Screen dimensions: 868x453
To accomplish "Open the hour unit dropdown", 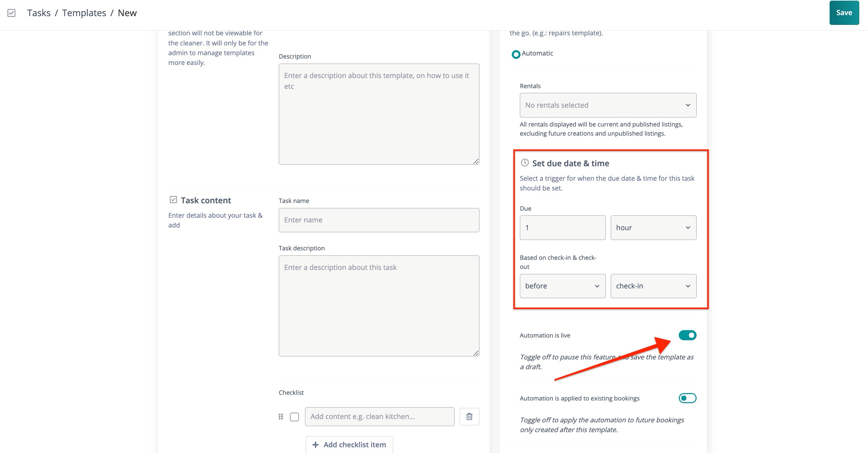I will [x=653, y=228].
